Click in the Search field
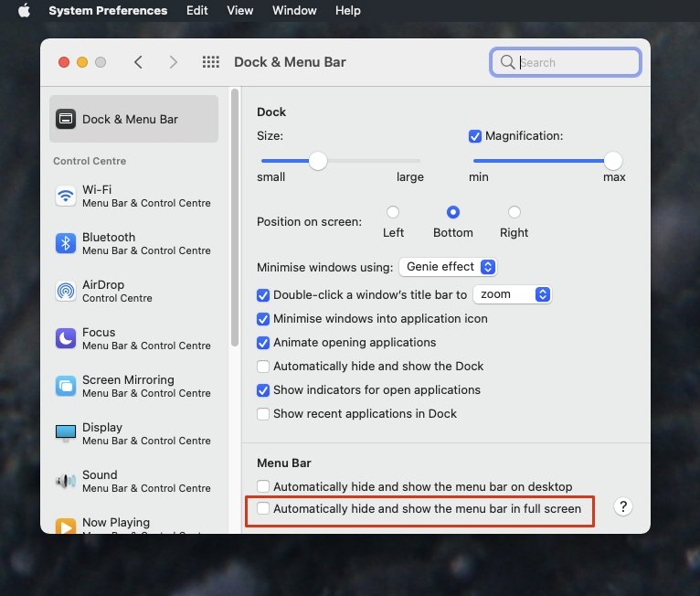 (566, 62)
